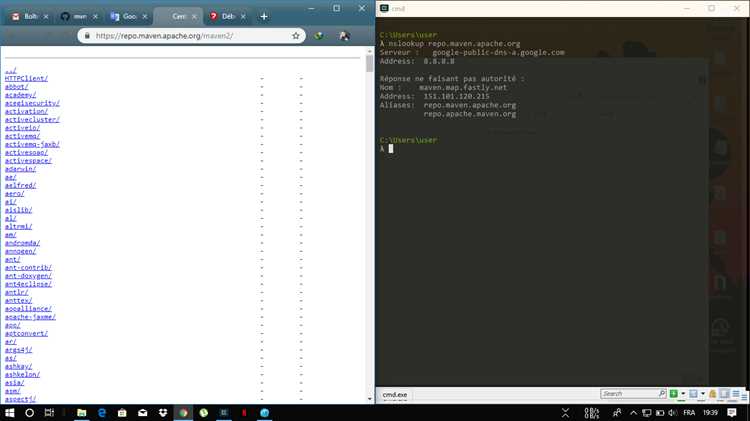Viewport: 750px width, 421px height.
Task: Change the FRA input language
Action: tap(689, 412)
